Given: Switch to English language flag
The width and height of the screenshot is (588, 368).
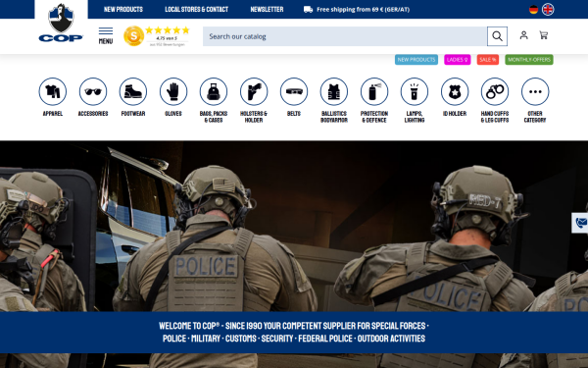Looking at the screenshot, I should pyautogui.click(x=548, y=10).
